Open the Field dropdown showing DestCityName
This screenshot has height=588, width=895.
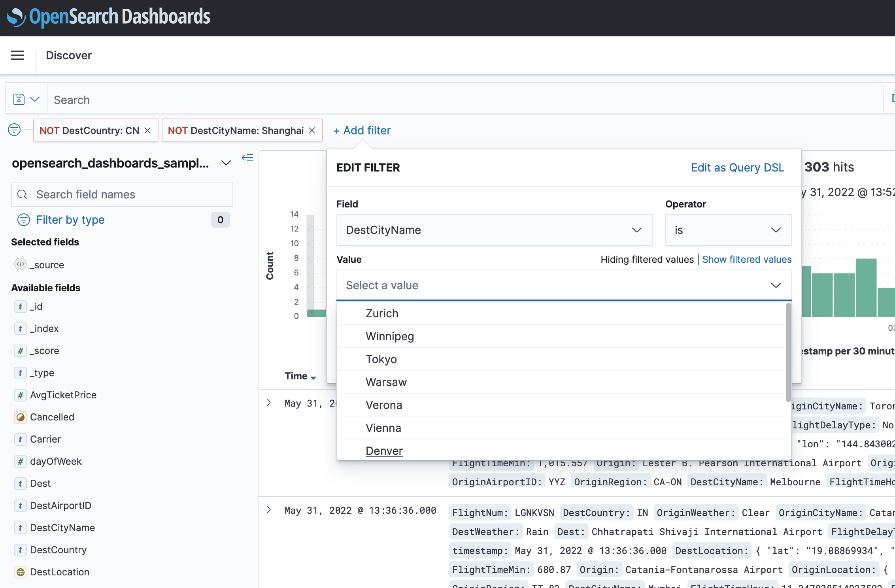(x=494, y=230)
